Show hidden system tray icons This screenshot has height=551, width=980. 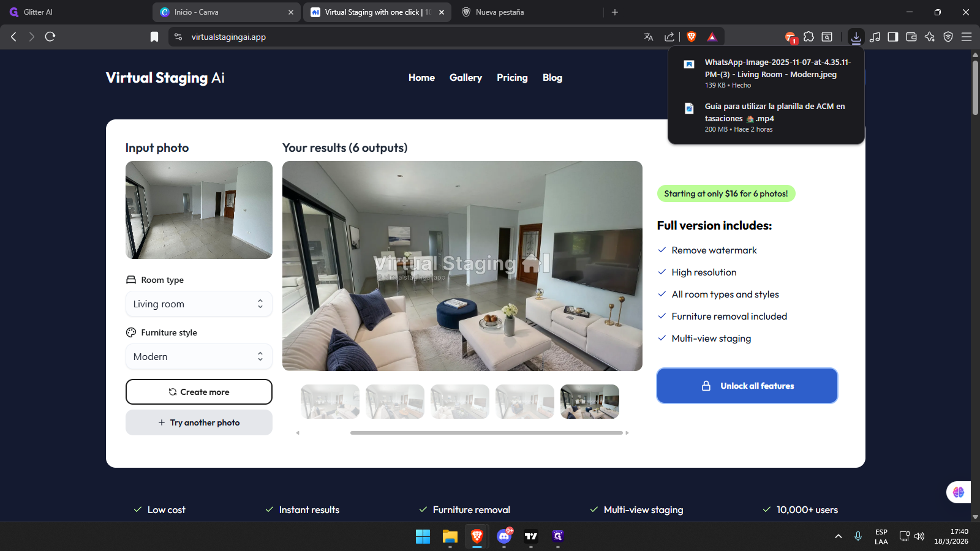click(838, 536)
